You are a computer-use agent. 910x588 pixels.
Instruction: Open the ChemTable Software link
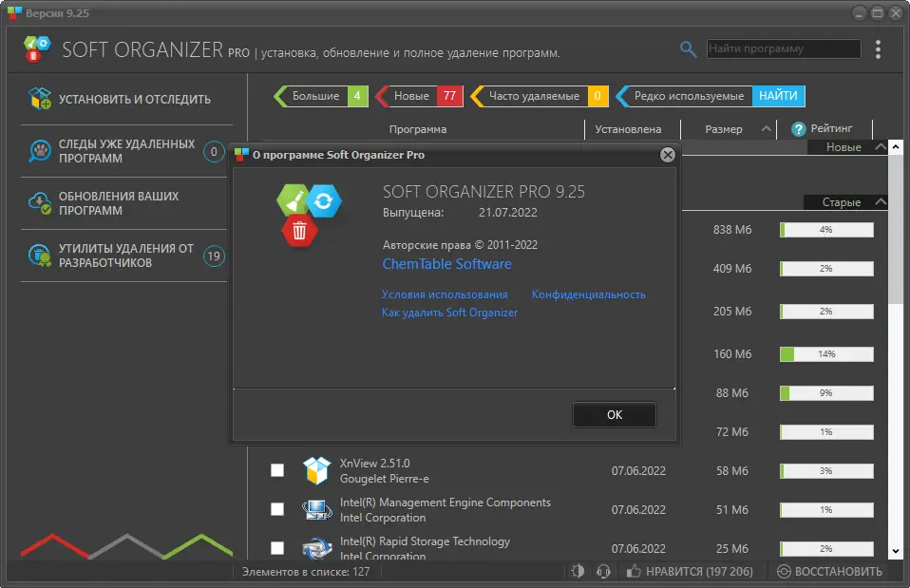446,264
